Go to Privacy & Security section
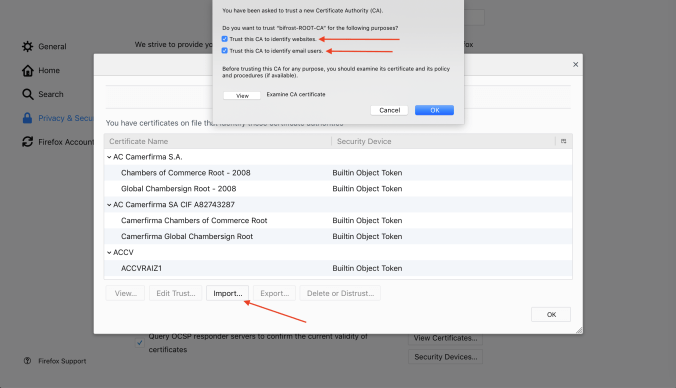 click(66, 118)
